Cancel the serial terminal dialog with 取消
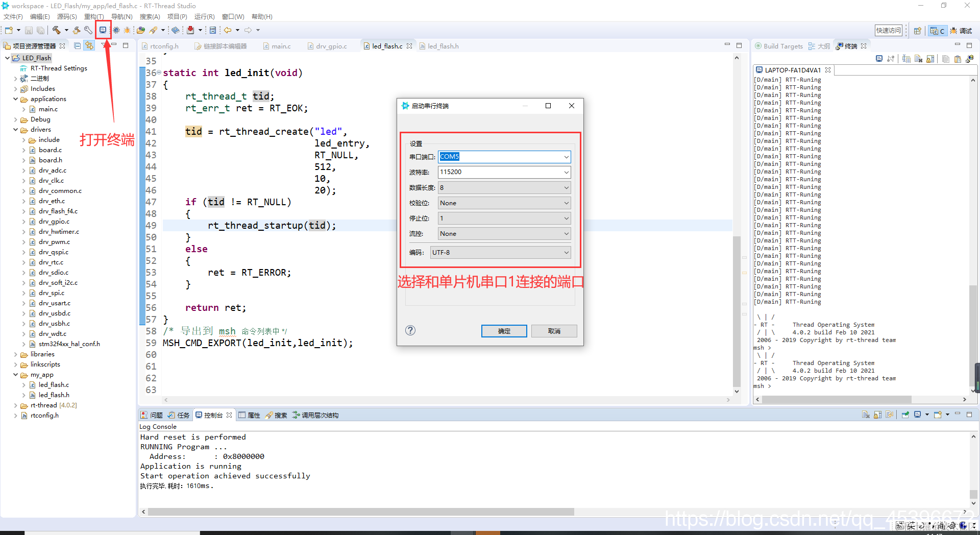Viewport: 980px width, 535px height. [554, 331]
